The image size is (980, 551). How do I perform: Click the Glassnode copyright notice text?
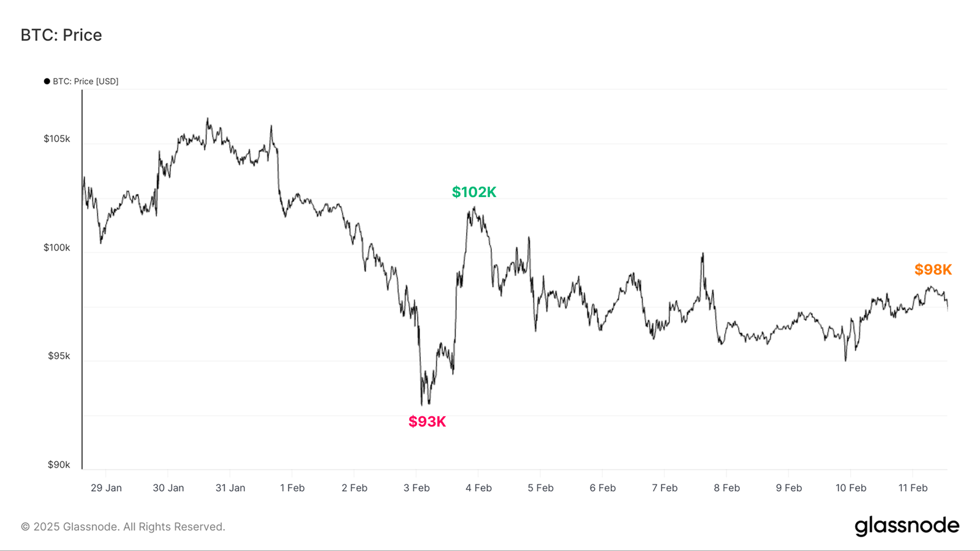[123, 527]
